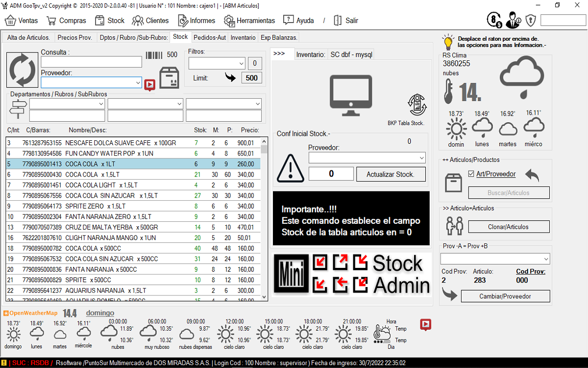This screenshot has height=368, width=588.
Task: Click the 0 button next to Filtros
Action: click(x=254, y=63)
